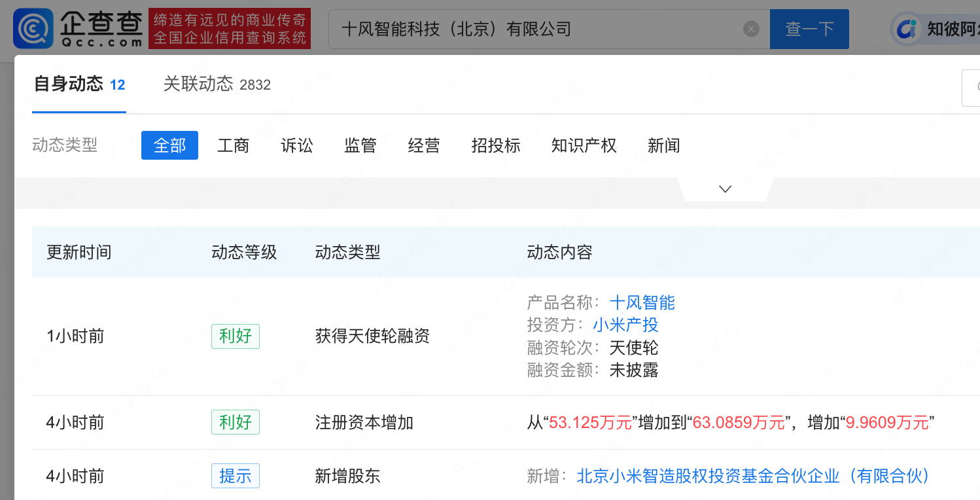Filter dynamics by 新闻
This screenshot has height=500, width=980.
click(x=664, y=145)
